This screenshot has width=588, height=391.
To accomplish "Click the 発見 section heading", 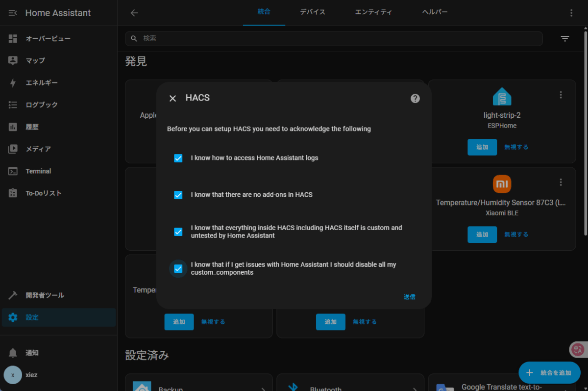I will pos(136,61).
